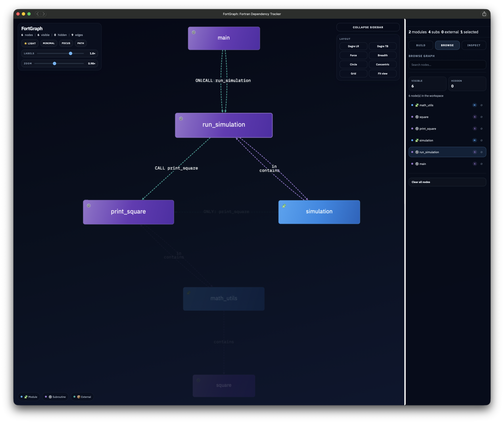Click the S badge on the square row
Screen dimensions: 504x423
click(x=475, y=117)
